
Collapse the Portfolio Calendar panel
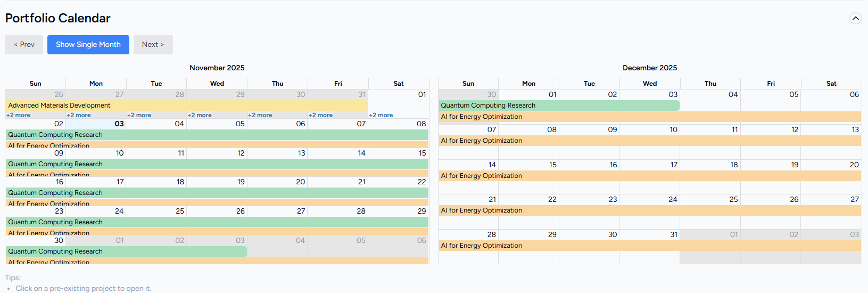pos(855,19)
